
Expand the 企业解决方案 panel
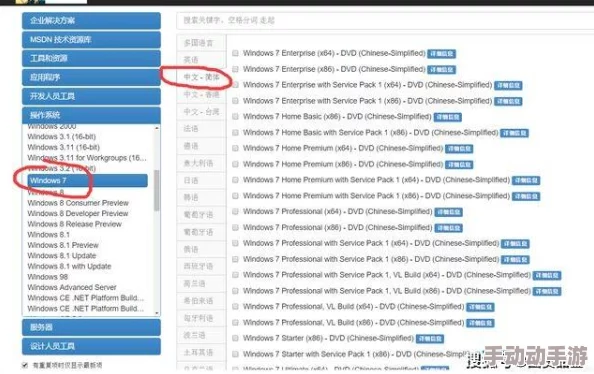click(x=91, y=20)
